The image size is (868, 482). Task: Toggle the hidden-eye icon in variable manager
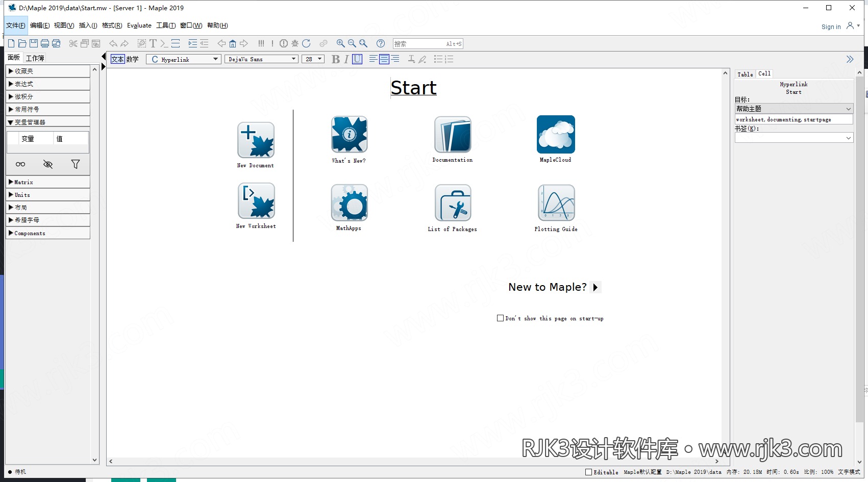click(48, 164)
